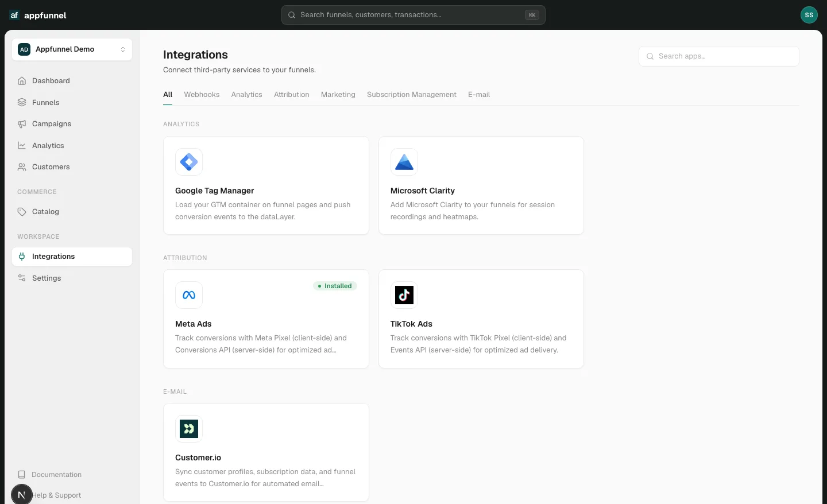This screenshot has width=827, height=504.
Task: Open Customers in the sidebar
Action: 72,167
